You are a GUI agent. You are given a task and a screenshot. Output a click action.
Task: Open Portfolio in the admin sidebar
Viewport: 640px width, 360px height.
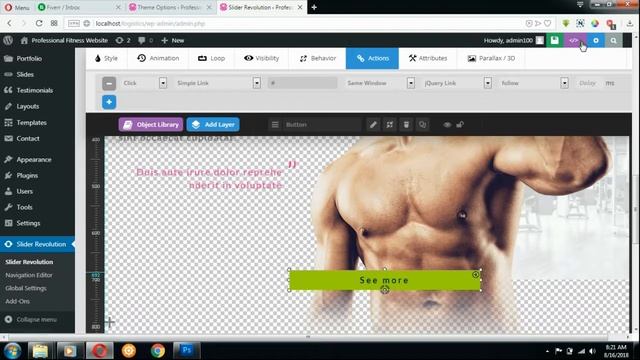(29, 58)
